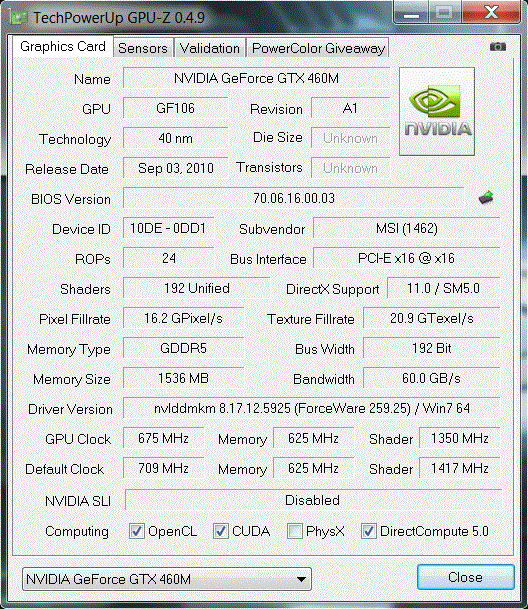The width and height of the screenshot is (528, 609).
Task: Click the Pixel Fillrate value 16.2 GPixel/s
Action: tap(183, 318)
